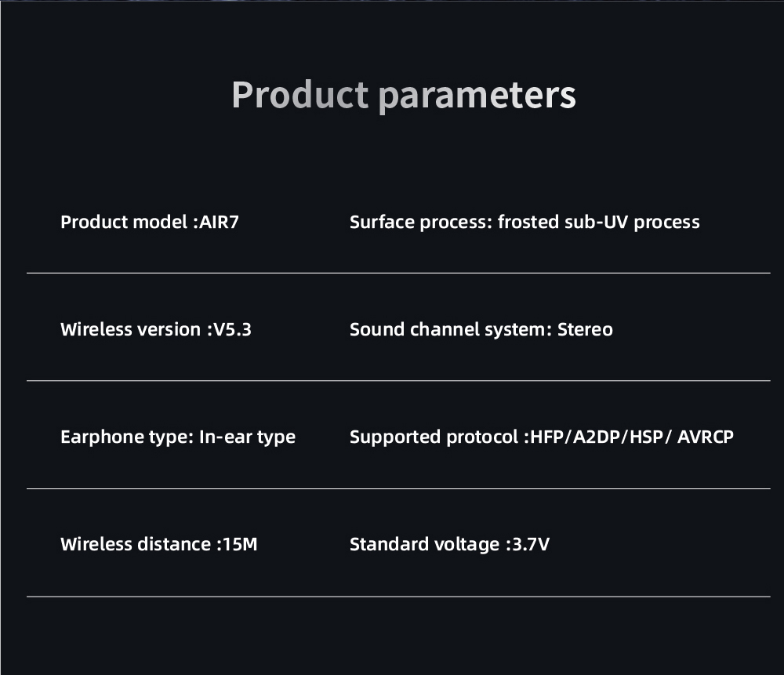This screenshot has height=675, width=784.
Task: Click the Product parameters heading
Action: point(404,95)
